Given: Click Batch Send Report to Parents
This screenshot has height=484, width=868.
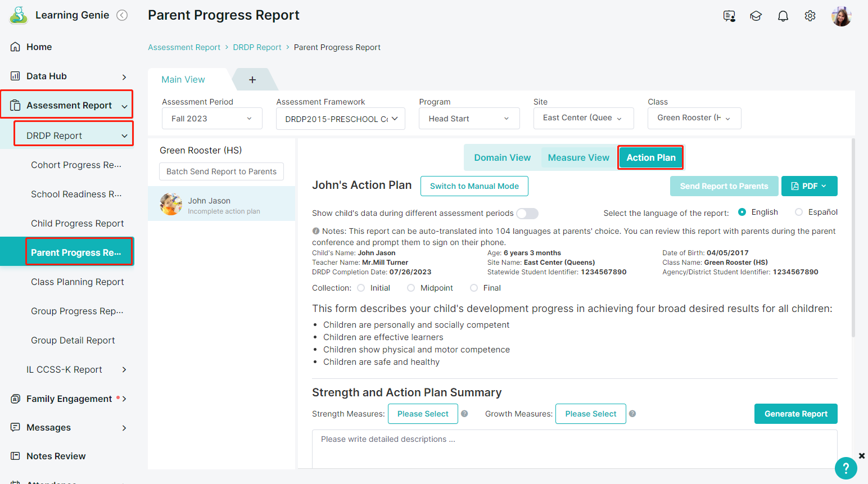Looking at the screenshot, I should (221, 171).
